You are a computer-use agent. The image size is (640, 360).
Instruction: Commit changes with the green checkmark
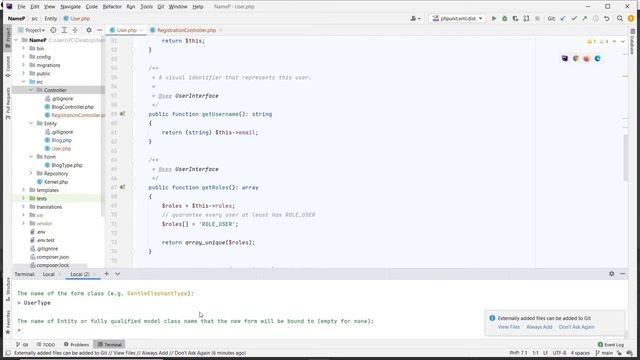pyautogui.click(x=574, y=18)
